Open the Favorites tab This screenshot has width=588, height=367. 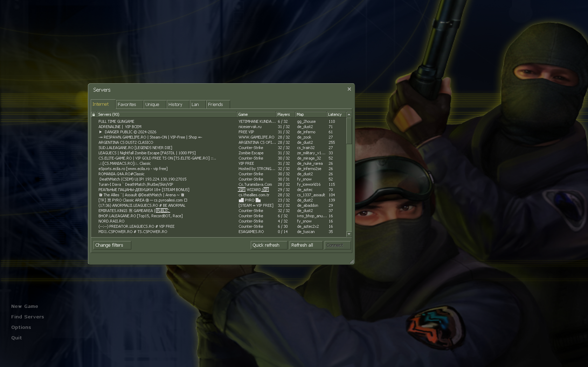point(129,104)
